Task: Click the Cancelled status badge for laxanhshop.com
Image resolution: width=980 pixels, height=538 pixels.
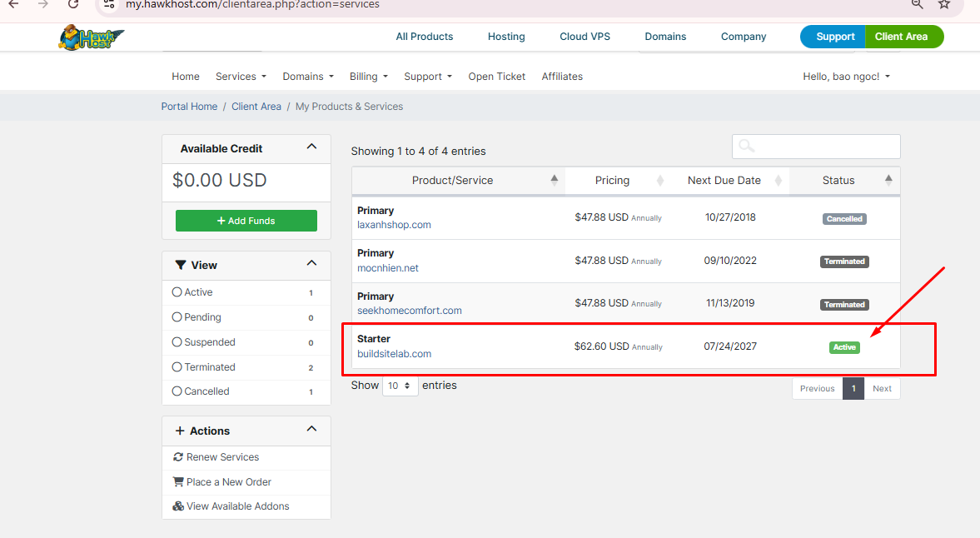Action: pos(843,219)
